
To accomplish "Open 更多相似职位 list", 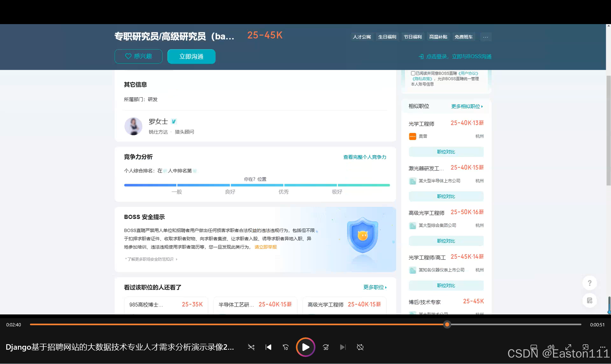I will [467, 106].
